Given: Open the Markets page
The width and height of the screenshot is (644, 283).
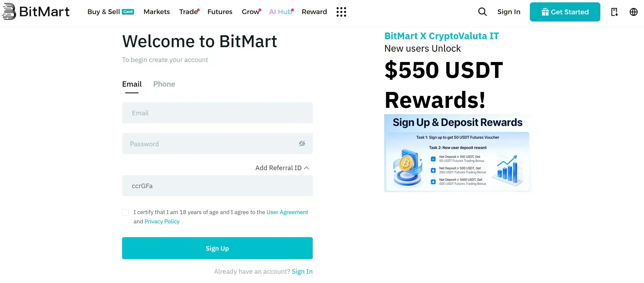Looking at the screenshot, I should tap(156, 12).
